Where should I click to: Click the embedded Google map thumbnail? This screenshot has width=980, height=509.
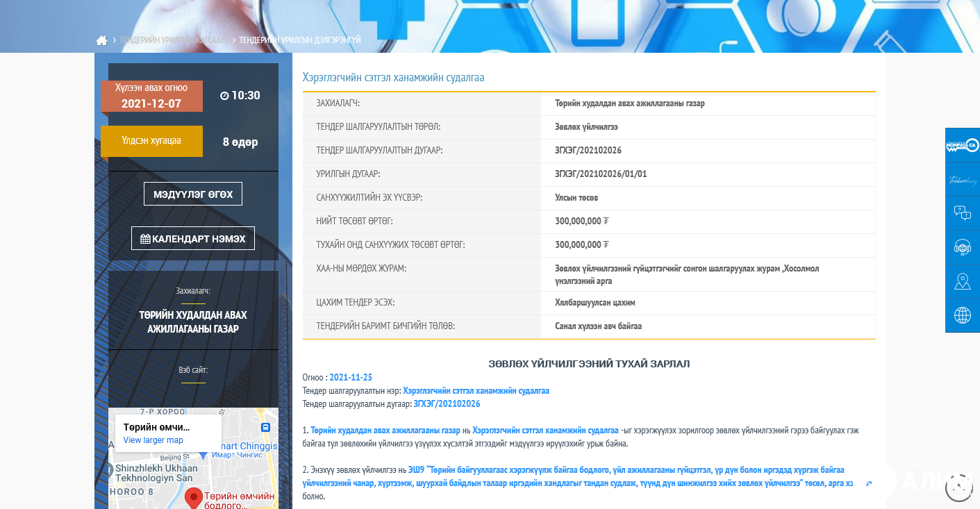click(x=193, y=458)
